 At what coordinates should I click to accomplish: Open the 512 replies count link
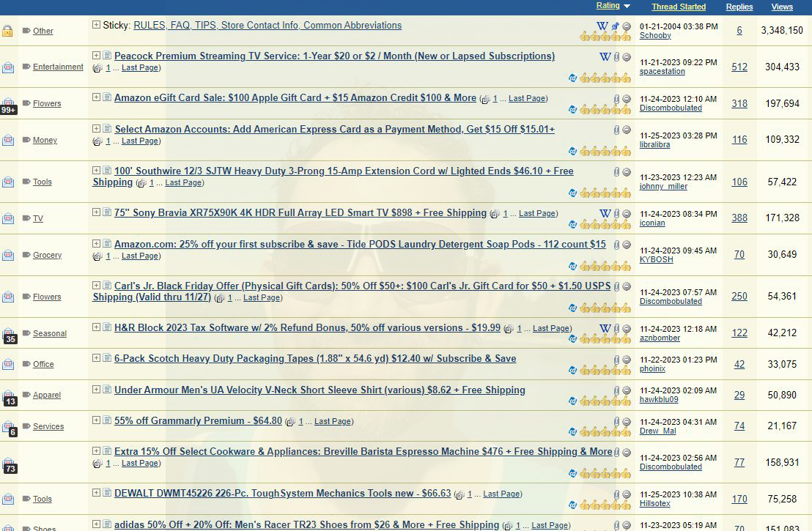[739, 67]
